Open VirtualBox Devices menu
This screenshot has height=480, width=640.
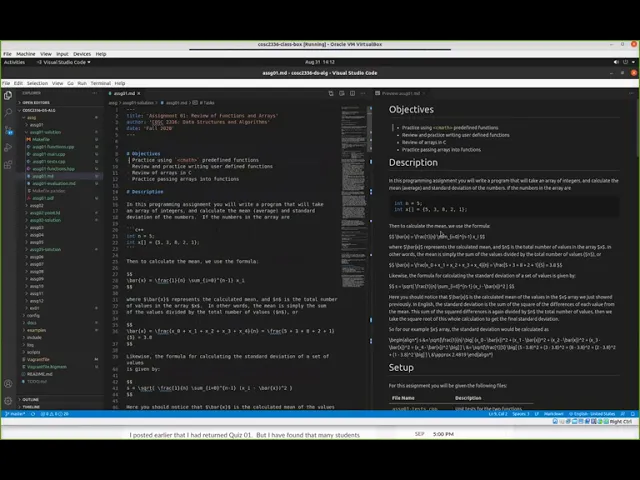[x=82, y=54]
